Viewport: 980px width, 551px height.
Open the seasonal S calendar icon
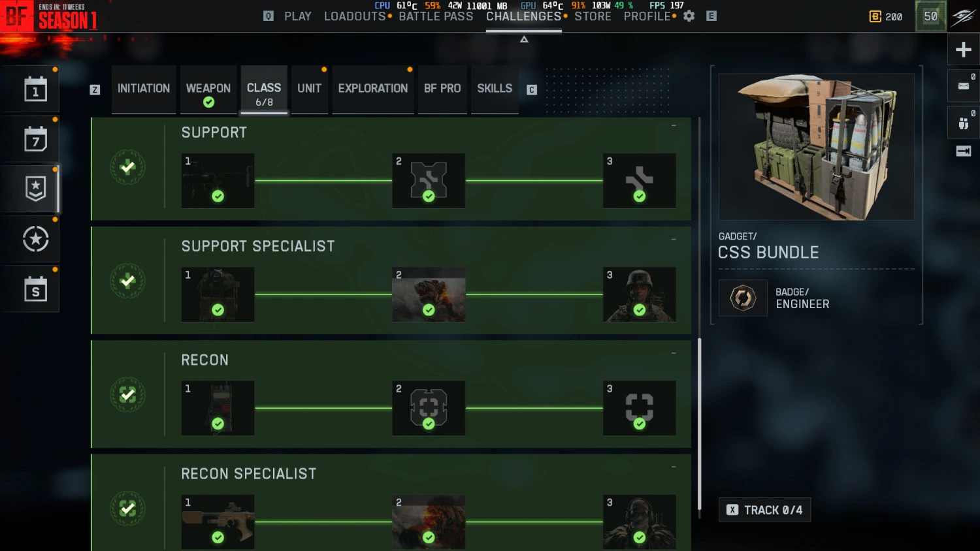tap(35, 289)
